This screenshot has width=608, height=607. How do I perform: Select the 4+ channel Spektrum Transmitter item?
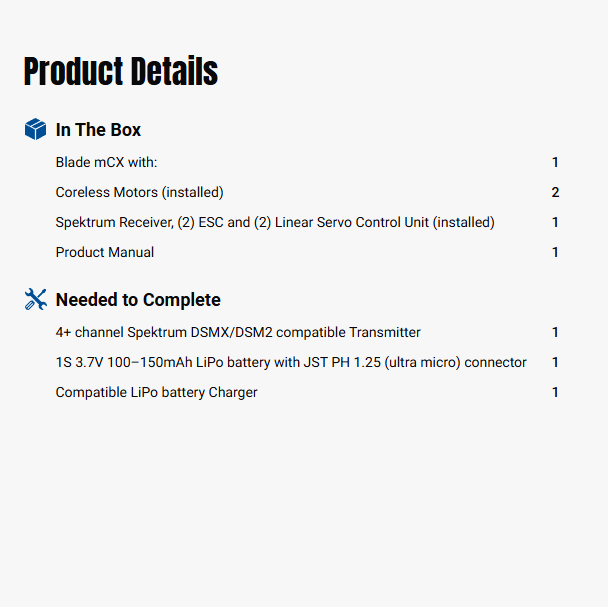[x=238, y=332]
